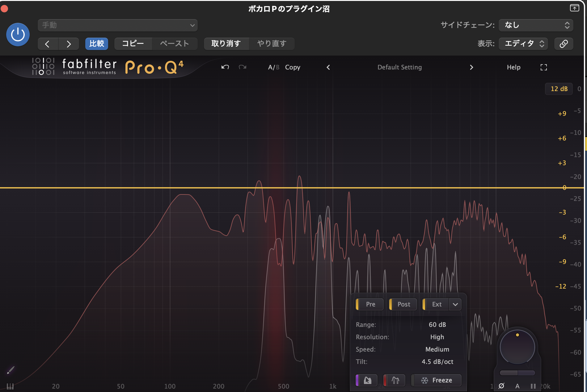This screenshot has height=392, width=587.
Task: Open the 手動 preset dropdown
Action: (x=117, y=25)
